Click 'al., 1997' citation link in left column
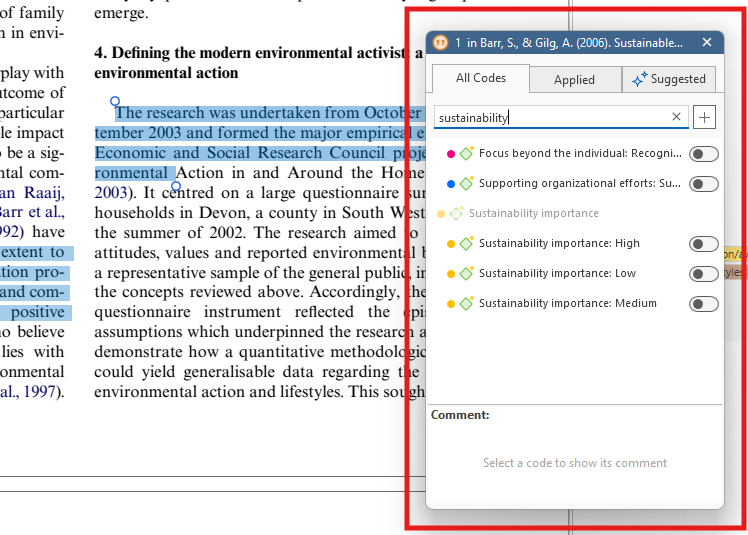The width and height of the screenshot is (748, 535). click(x=28, y=392)
